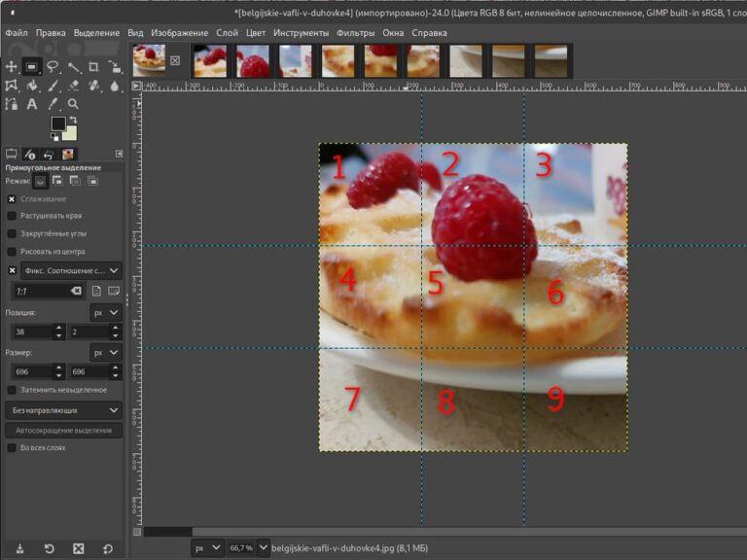Viewport: 747px width, 560px height.
Task: Increase size width 696
Action: pyautogui.click(x=59, y=367)
